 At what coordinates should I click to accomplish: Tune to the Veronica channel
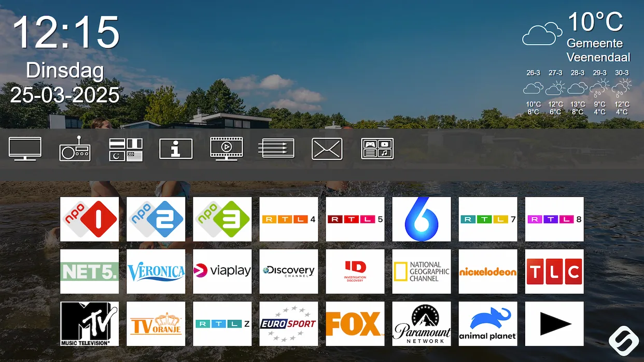(x=156, y=271)
